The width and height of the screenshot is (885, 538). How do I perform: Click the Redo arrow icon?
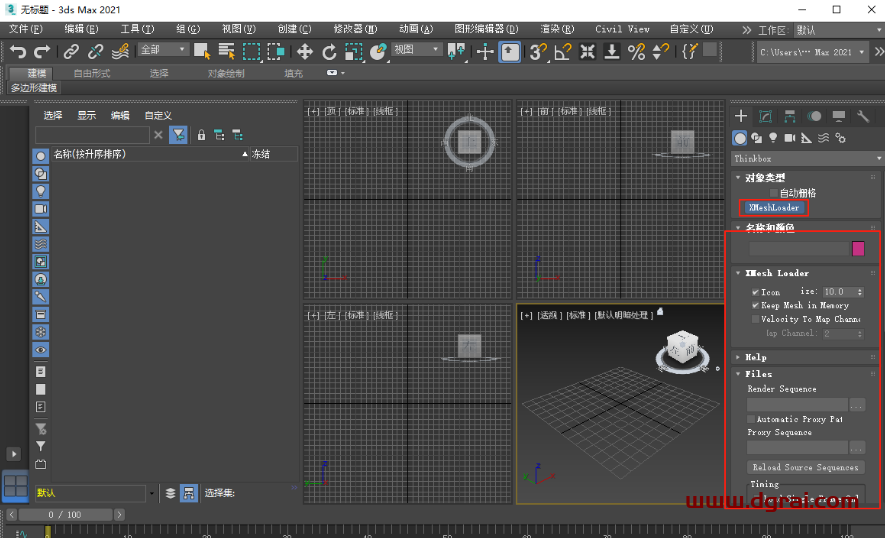(x=42, y=52)
